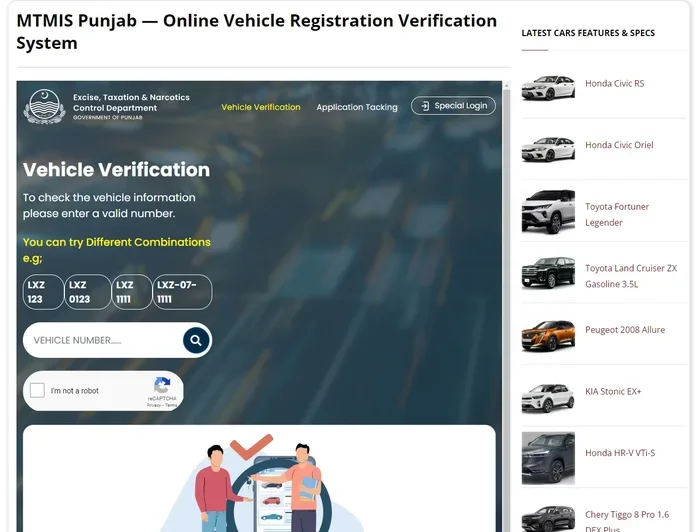Click the login arrow icon in Special Login
Screen dimensions: 700x532
coord(425,106)
